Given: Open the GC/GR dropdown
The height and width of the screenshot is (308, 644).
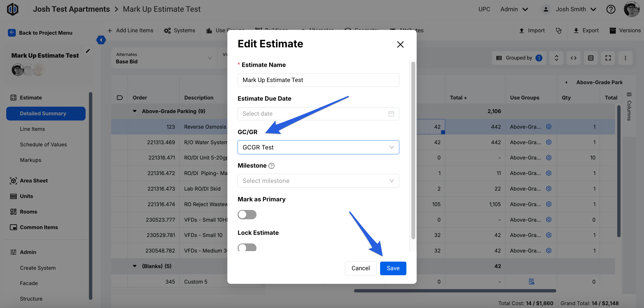Looking at the screenshot, I should click(318, 147).
